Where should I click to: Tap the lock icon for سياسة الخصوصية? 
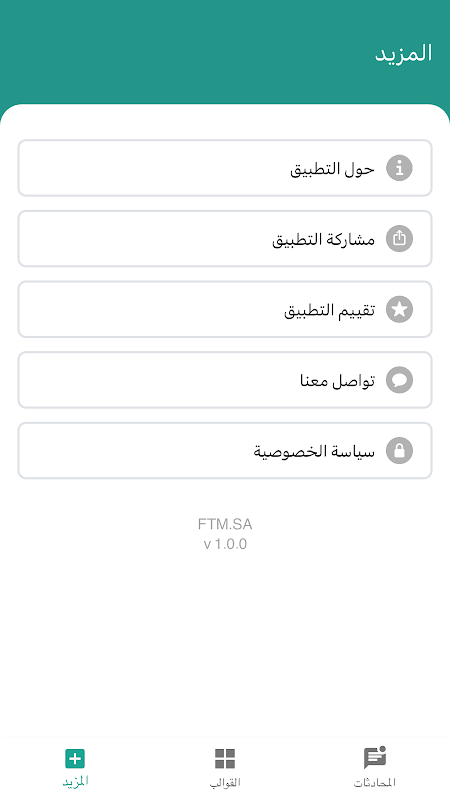point(399,451)
